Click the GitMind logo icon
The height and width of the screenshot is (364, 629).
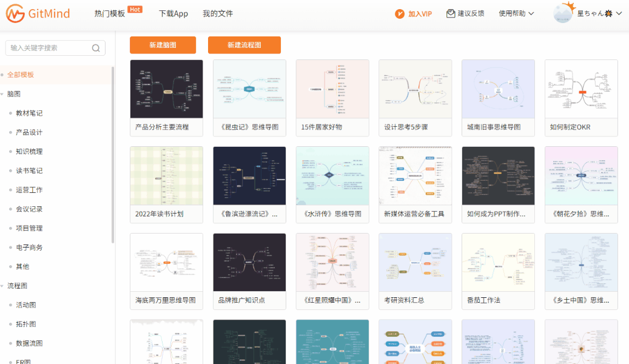click(15, 13)
